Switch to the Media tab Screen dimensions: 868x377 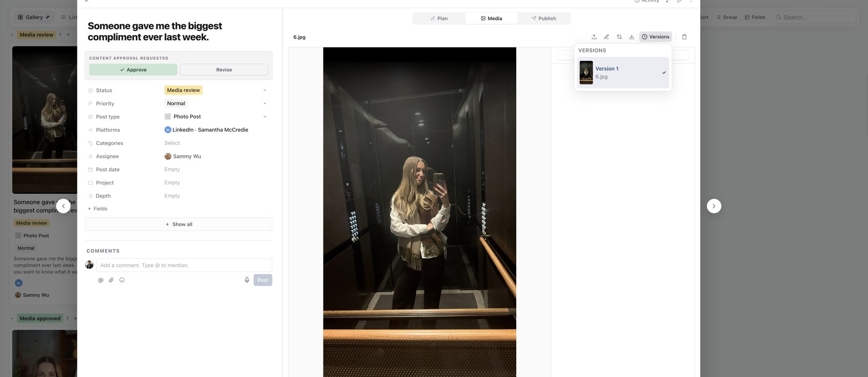coord(491,18)
